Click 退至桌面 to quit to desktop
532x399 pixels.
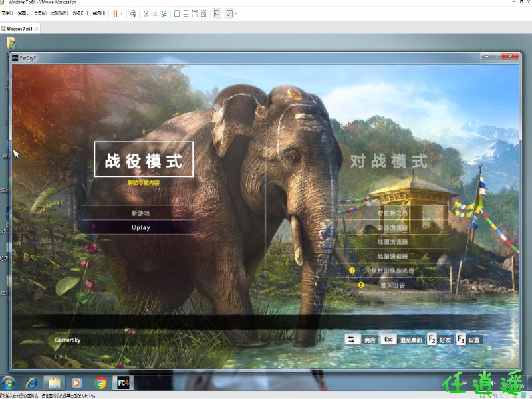pyautogui.click(x=411, y=340)
